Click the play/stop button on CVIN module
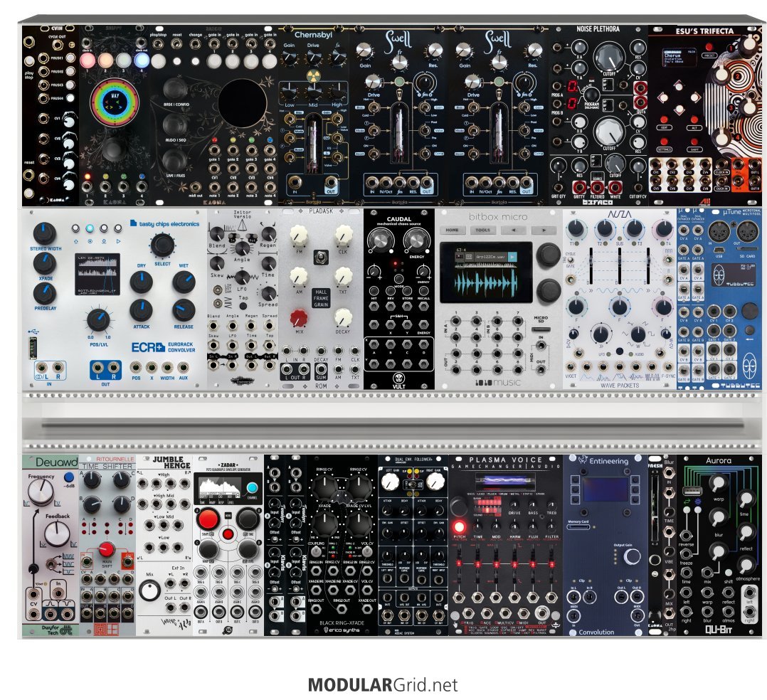 pos(29,60)
